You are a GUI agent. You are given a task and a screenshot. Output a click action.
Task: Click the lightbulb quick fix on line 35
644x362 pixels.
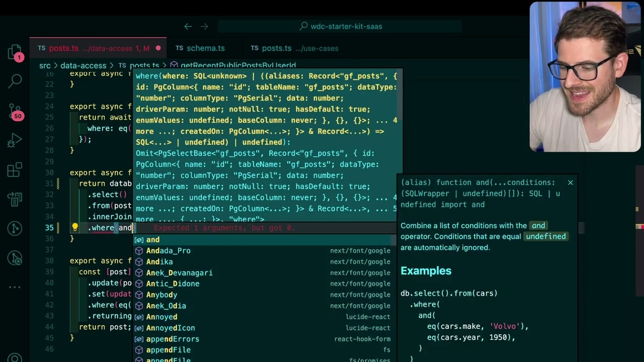[x=75, y=228]
